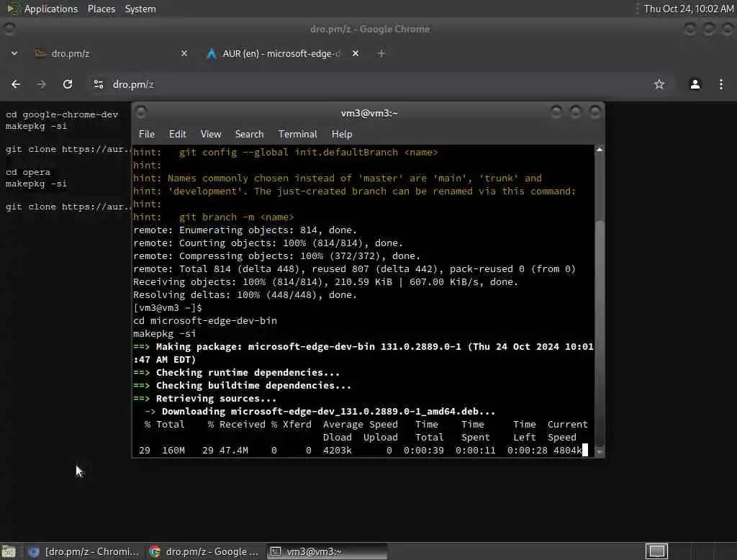This screenshot has height=560, width=737.
Task: Click the 'Resolving deltas: 100%' terminal line
Action: 245,295
